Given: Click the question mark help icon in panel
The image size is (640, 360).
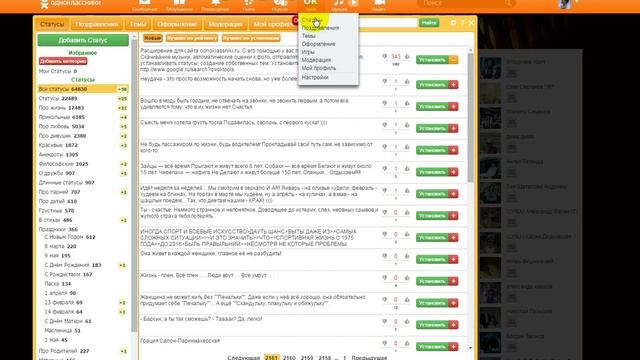Looking at the screenshot, I should click(462, 23).
